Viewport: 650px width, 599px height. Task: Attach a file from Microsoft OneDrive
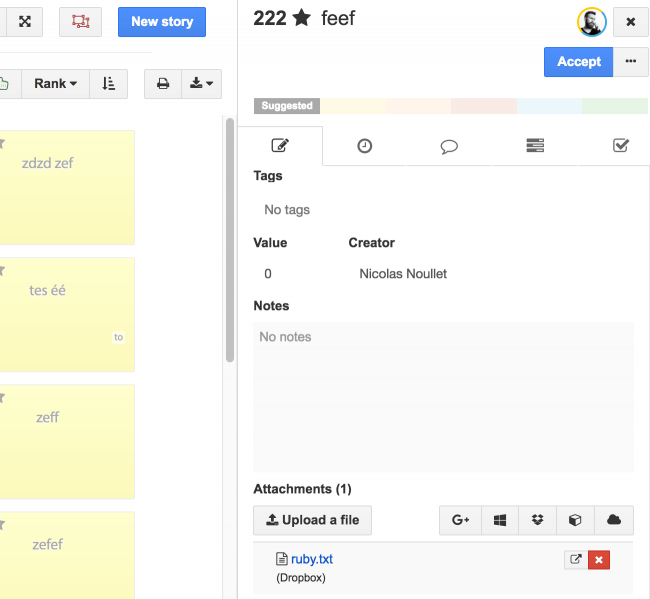click(x=500, y=520)
